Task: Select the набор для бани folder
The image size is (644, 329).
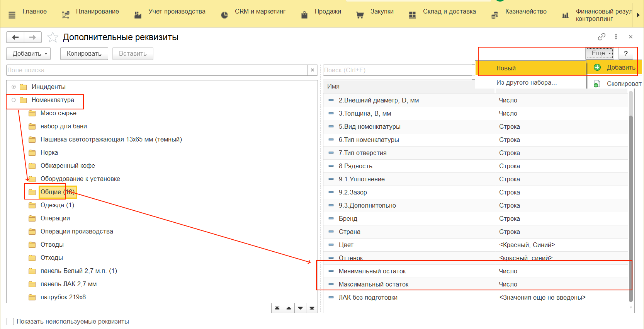Action: tap(64, 126)
